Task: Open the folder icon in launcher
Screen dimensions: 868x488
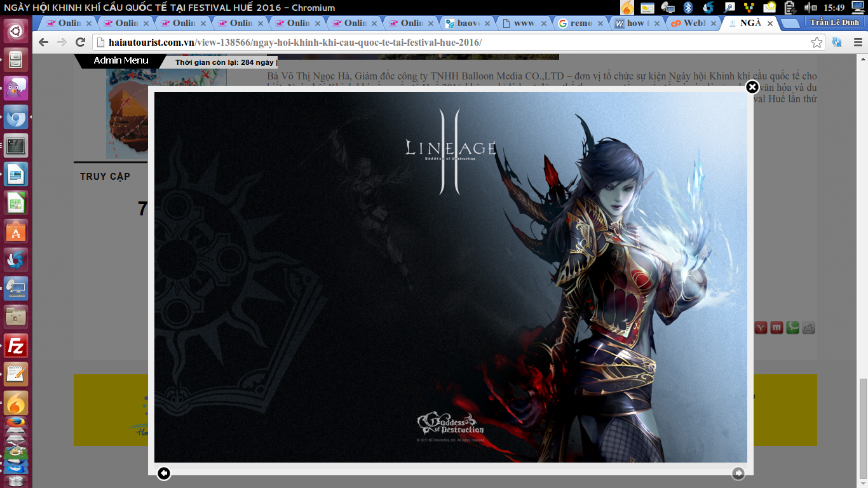Action: 16,317
